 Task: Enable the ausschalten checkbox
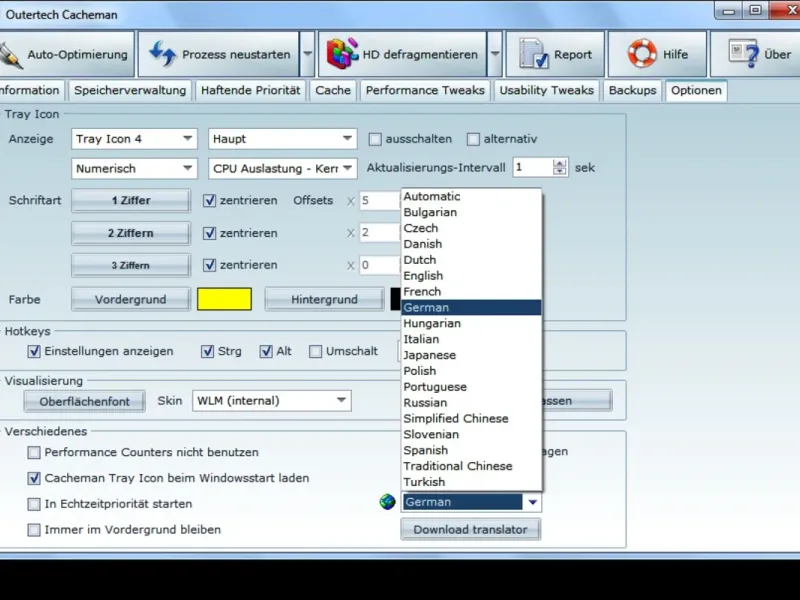click(x=376, y=139)
